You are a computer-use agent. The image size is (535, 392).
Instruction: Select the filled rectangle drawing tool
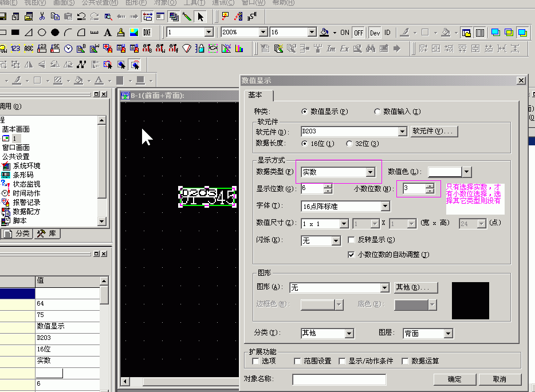click(15, 33)
